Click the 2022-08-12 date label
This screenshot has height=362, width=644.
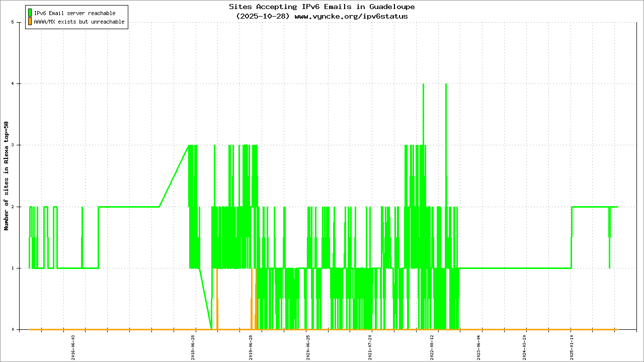pyautogui.click(x=431, y=347)
